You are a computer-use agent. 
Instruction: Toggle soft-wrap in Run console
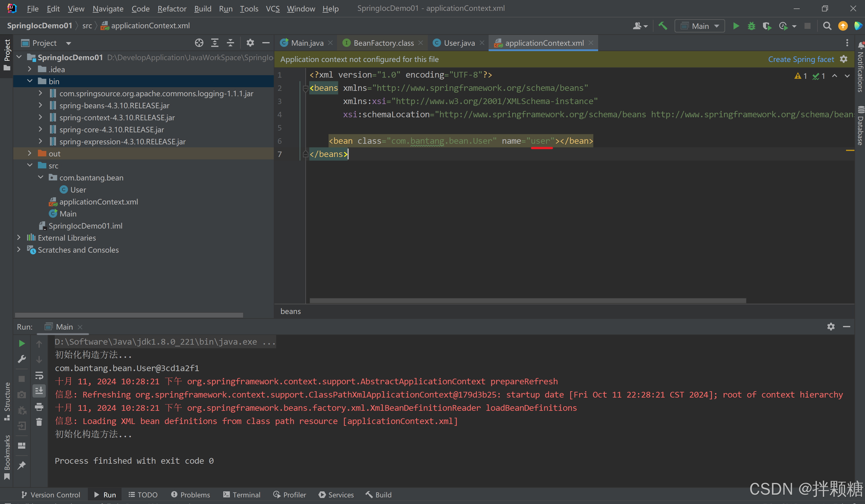[39, 375]
